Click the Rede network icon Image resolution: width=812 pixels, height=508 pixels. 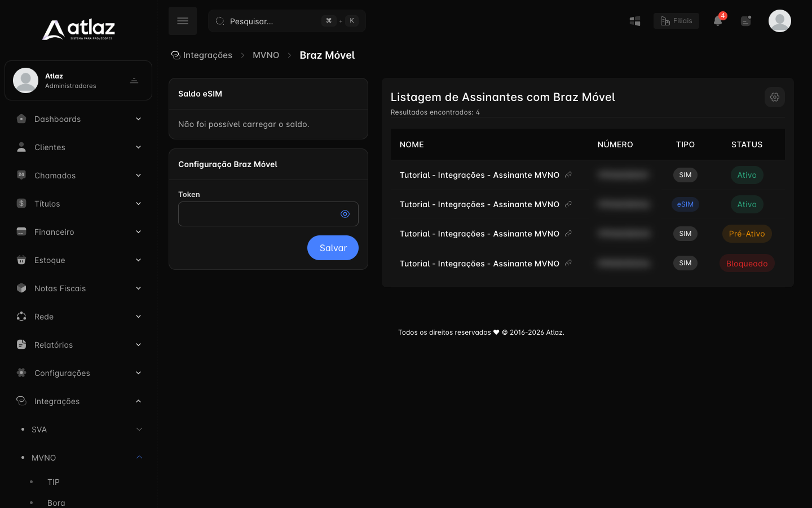click(x=21, y=316)
